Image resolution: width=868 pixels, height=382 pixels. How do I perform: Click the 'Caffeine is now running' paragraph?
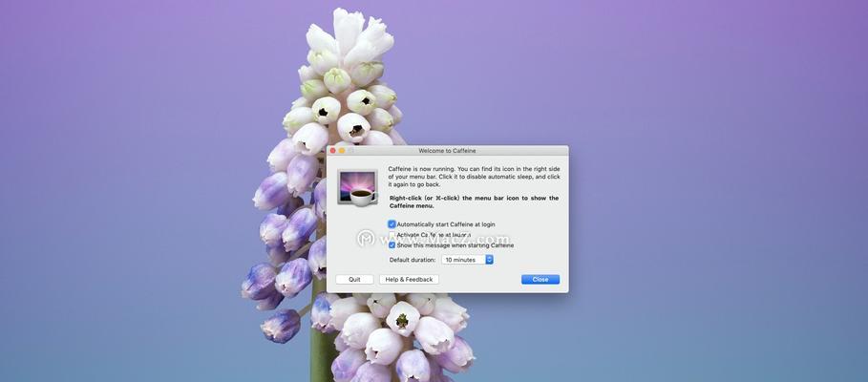pyautogui.click(x=474, y=176)
